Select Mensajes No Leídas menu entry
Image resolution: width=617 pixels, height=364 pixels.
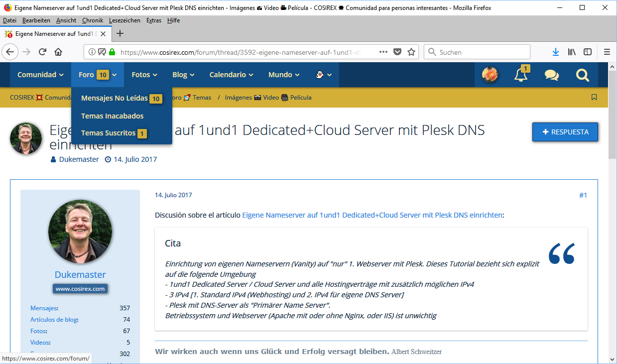coord(115,99)
